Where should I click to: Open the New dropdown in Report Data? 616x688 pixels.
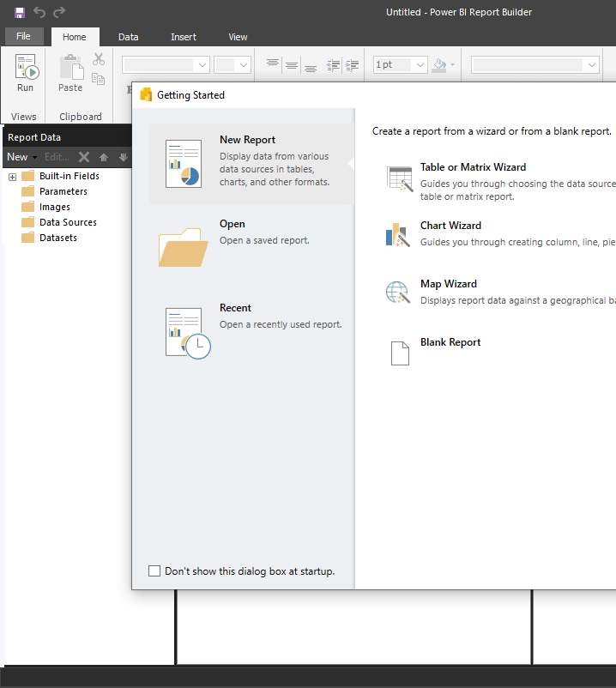point(21,157)
